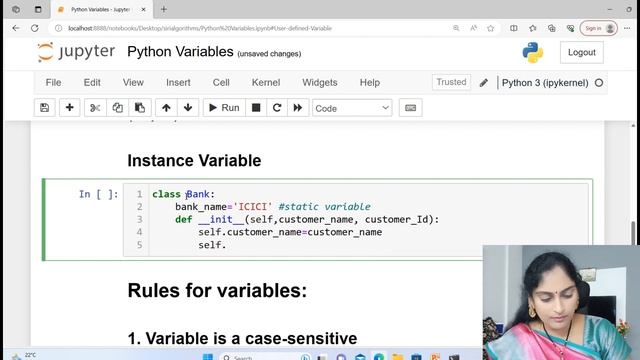Click the Python logo icon

click(x=533, y=52)
